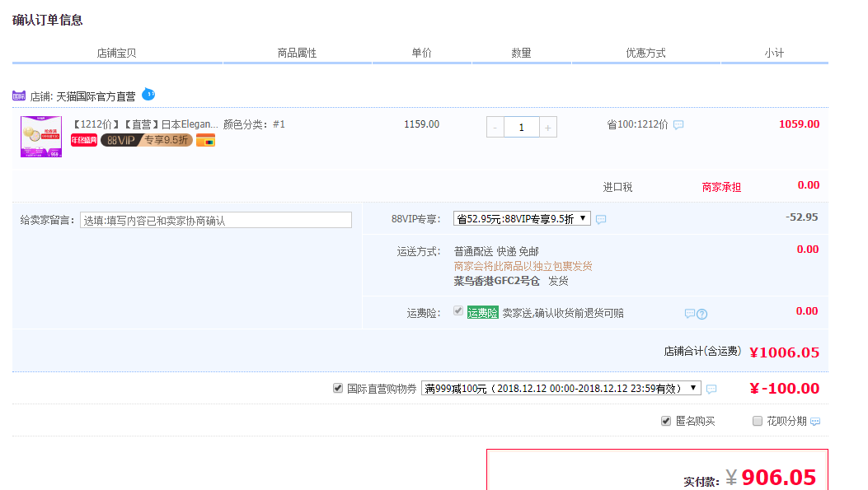Click the 店铺合计(含运费) label
The width and height of the screenshot is (868, 490).
(x=702, y=351)
